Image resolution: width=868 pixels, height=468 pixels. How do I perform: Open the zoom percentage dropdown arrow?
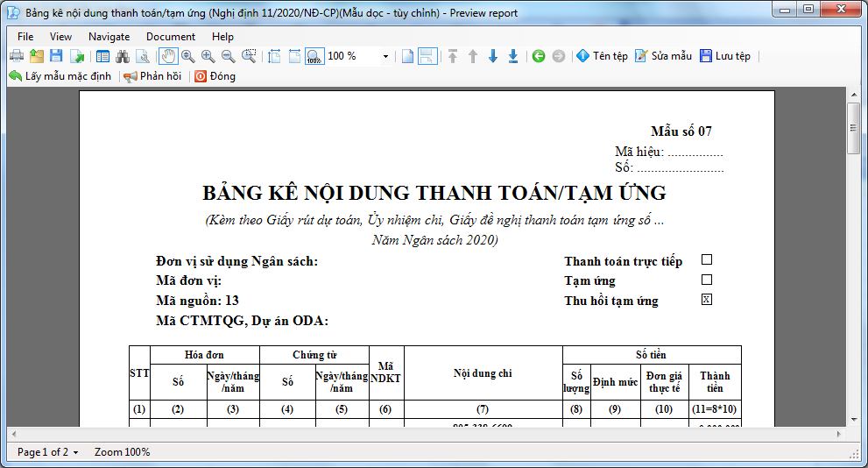(386, 56)
